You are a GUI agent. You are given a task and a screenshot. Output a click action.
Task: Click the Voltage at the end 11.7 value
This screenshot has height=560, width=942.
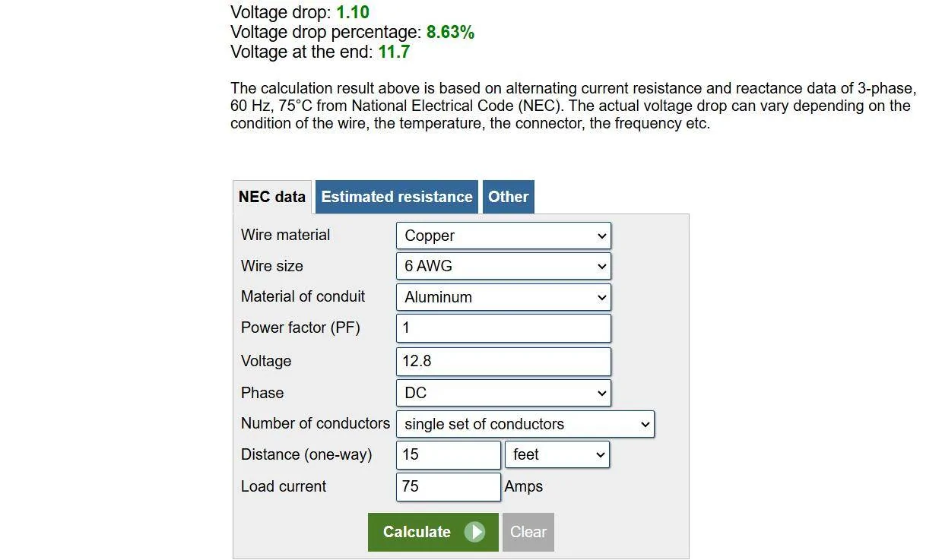point(394,52)
